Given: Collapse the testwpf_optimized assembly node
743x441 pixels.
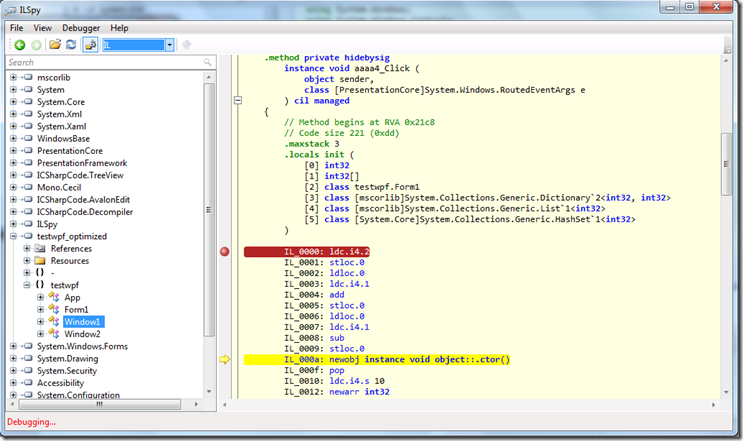Looking at the screenshot, I should (x=14, y=236).
